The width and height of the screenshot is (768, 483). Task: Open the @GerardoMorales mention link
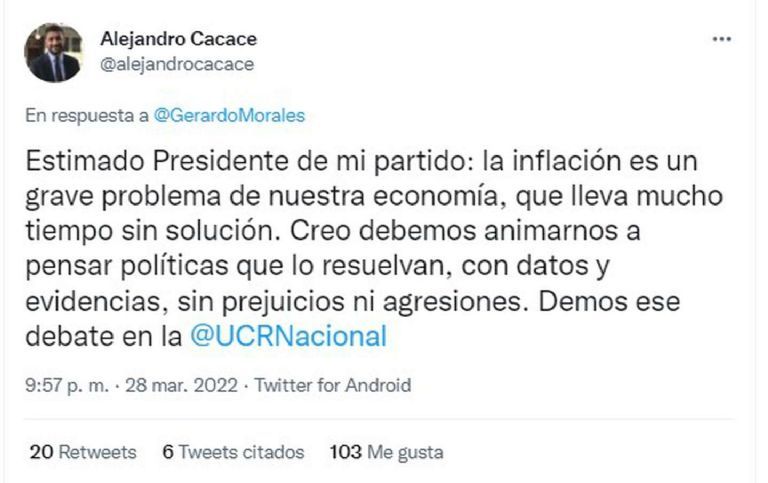230,115
